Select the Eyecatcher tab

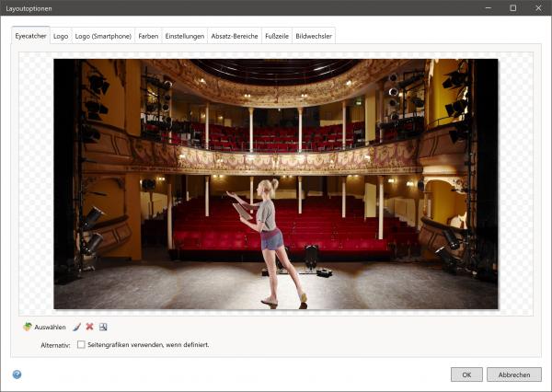coord(30,36)
